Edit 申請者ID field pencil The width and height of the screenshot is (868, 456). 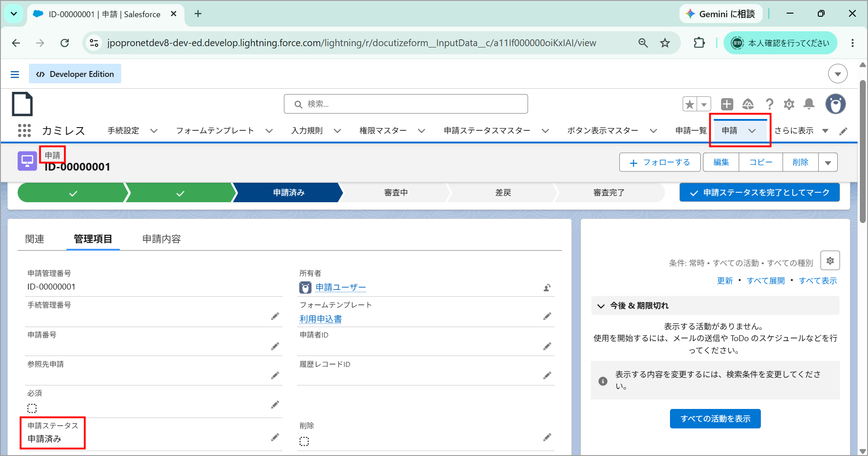coord(547,346)
